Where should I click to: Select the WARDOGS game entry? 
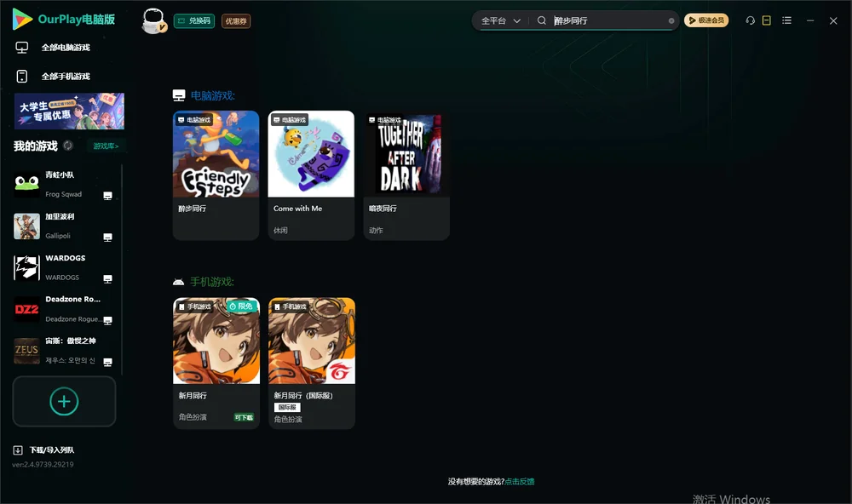coord(64,267)
